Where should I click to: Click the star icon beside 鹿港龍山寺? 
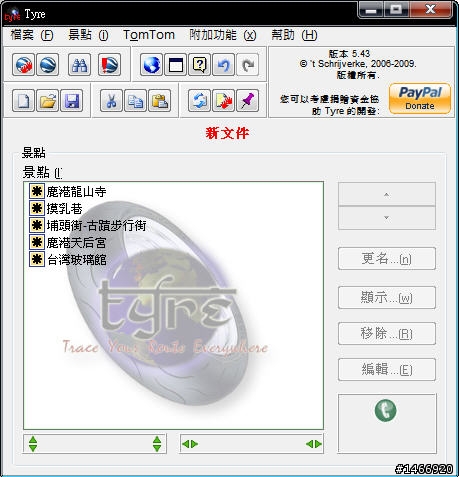coord(37,191)
